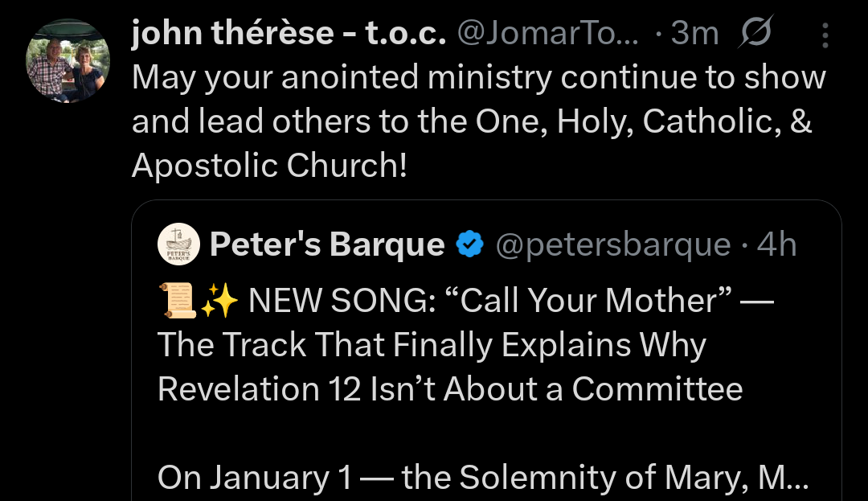Click the "4h" quoted post timestamp
Screen dimensions: 868x501
point(776,244)
